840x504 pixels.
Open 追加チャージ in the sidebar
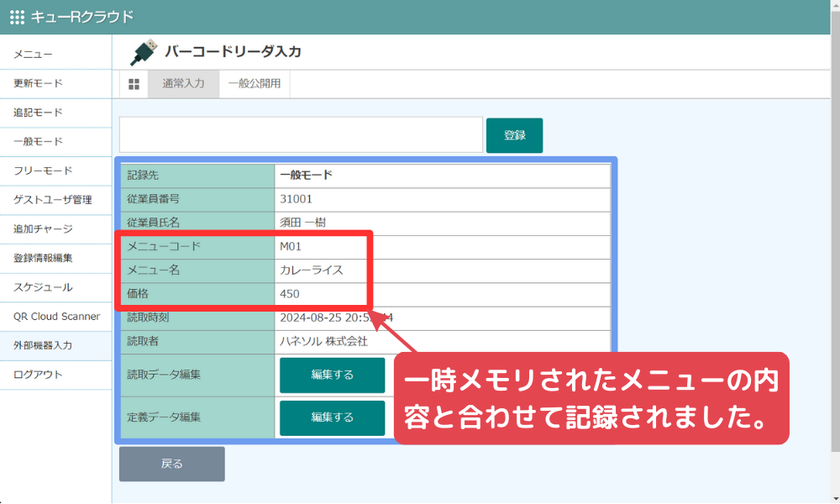click(55, 229)
